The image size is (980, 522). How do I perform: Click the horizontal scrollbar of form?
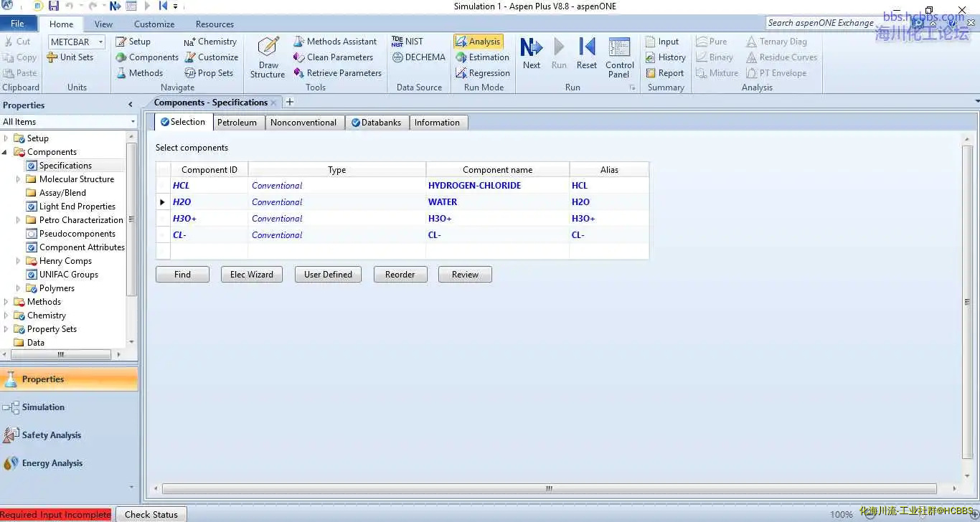549,489
